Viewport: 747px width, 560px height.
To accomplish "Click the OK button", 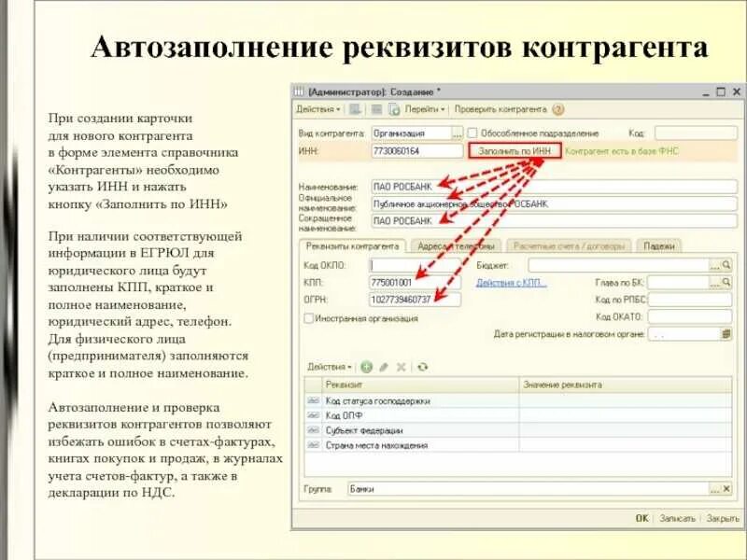I will click(641, 518).
